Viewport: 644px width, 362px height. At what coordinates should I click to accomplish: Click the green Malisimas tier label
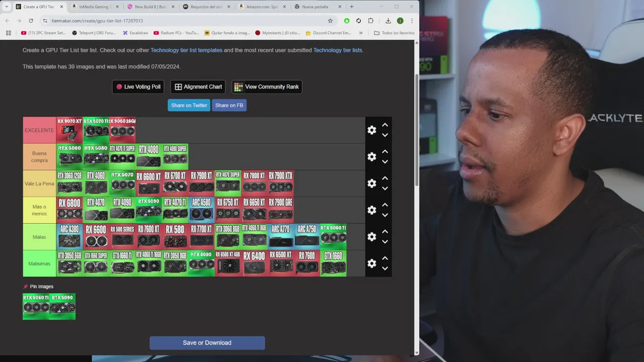pos(39,263)
